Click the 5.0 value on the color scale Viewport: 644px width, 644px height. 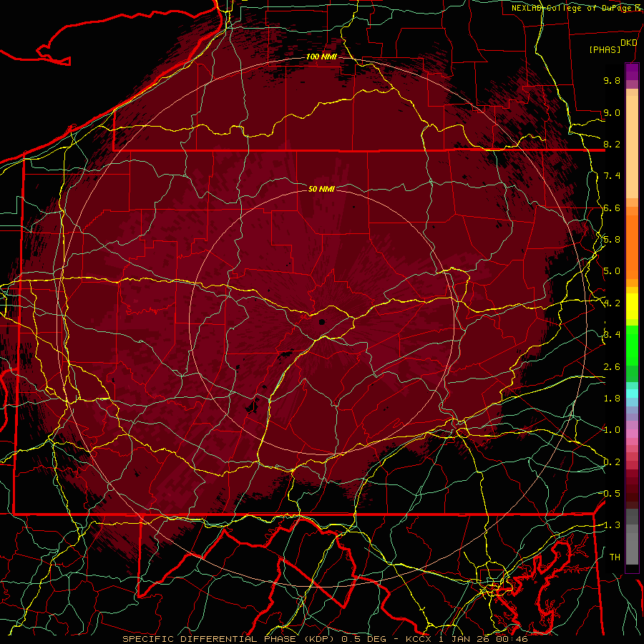click(x=612, y=271)
